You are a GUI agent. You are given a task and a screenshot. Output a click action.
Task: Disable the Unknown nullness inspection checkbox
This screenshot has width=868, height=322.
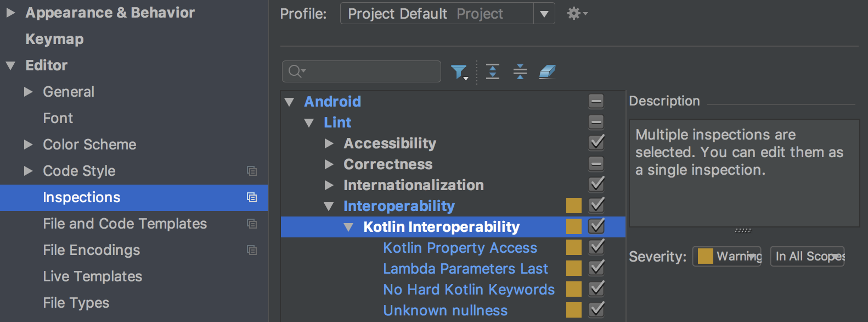pos(596,310)
